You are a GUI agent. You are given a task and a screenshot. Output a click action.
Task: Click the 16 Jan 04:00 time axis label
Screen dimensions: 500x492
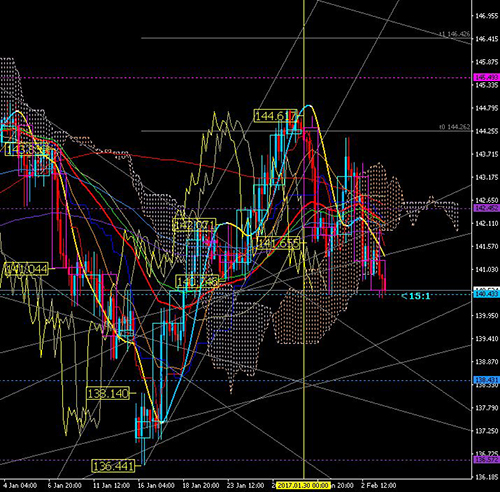(x=156, y=485)
